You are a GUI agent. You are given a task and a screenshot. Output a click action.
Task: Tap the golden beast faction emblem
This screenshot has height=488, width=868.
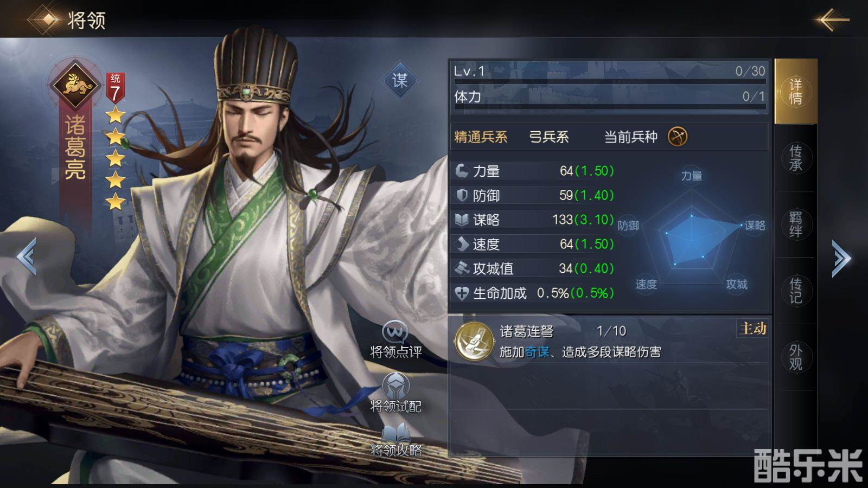pyautogui.click(x=75, y=84)
